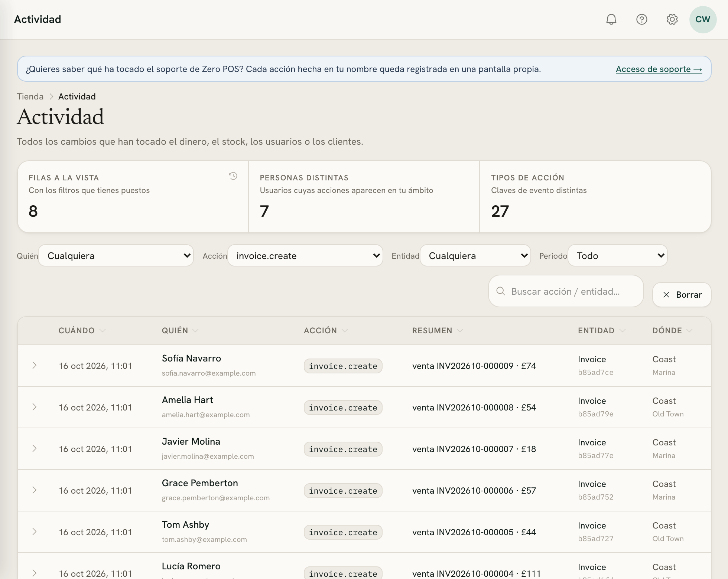This screenshot has height=579, width=728.
Task: Expand the Amelia Hart row
Action: coord(34,407)
